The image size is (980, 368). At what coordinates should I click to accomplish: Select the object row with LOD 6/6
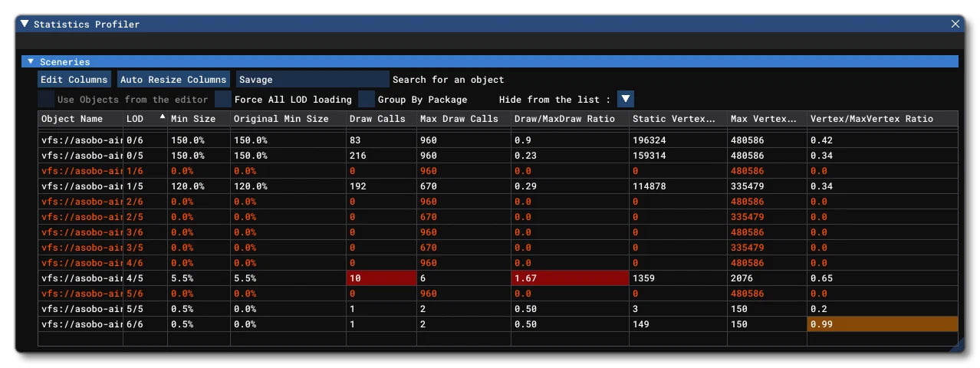click(x=498, y=324)
